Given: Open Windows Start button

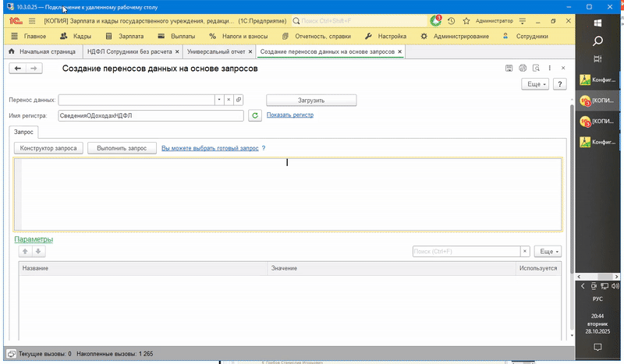Looking at the screenshot, I should pyautogui.click(x=597, y=23).
